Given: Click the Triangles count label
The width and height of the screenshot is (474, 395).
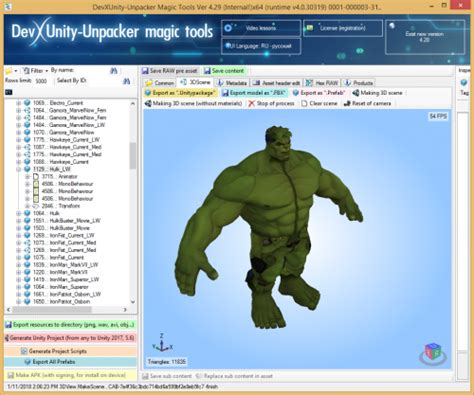Looking at the screenshot, I should pyautogui.click(x=167, y=361).
